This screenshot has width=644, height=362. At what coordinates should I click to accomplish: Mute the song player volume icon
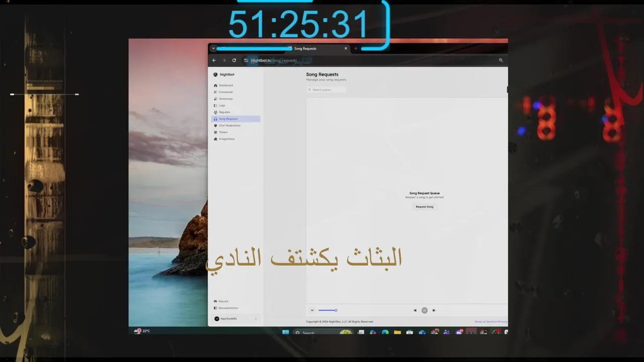[312, 310]
